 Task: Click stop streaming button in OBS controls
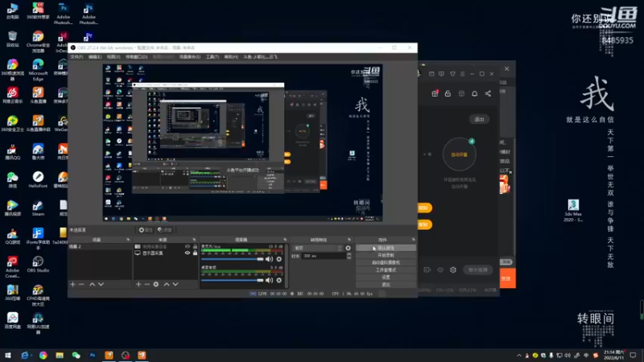coord(386,248)
